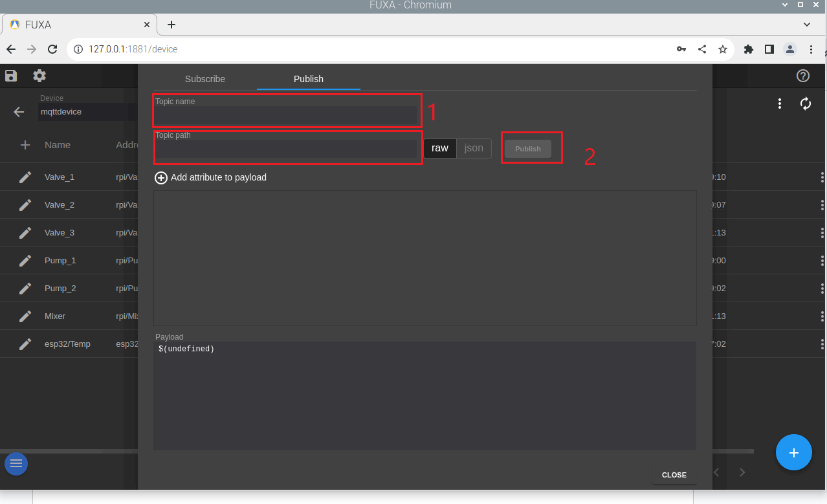
Task: Click the blue floating add button
Action: click(793, 452)
